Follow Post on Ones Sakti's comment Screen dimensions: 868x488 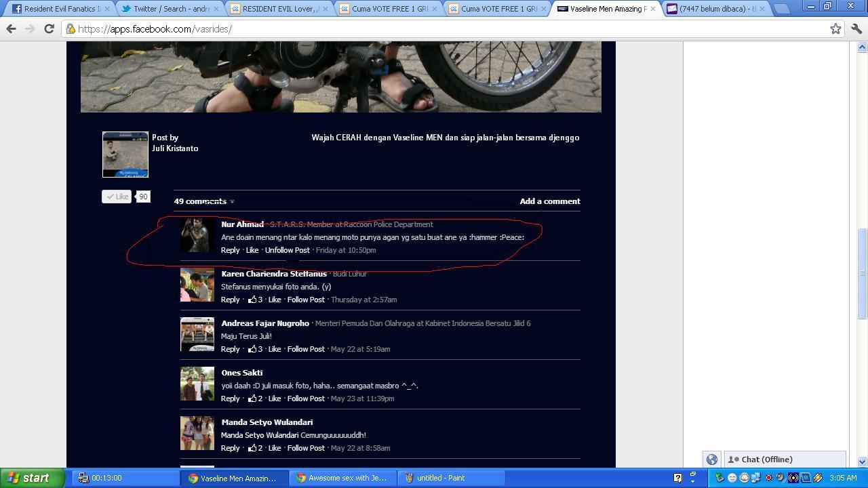(x=306, y=399)
